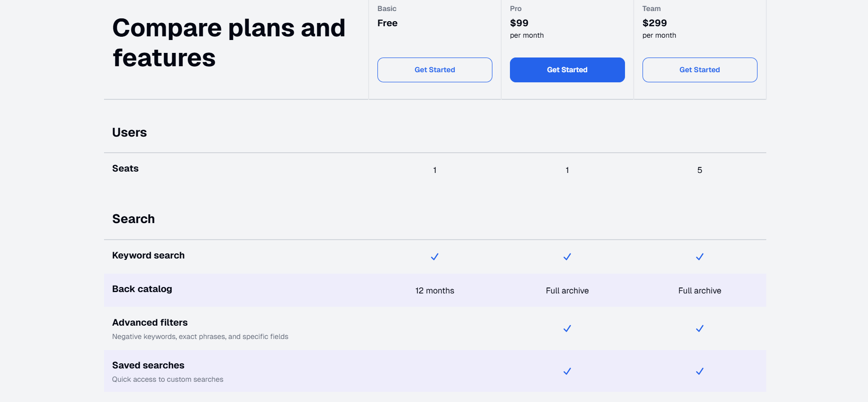The height and width of the screenshot is (402, 868).
Task: Click the Team plan Get Started button
Action: (x=700, y=70)
